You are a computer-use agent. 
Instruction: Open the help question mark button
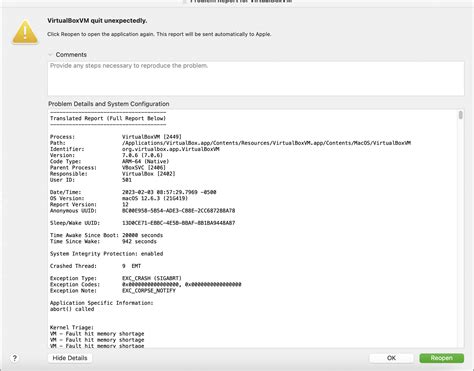click(14, 358)
